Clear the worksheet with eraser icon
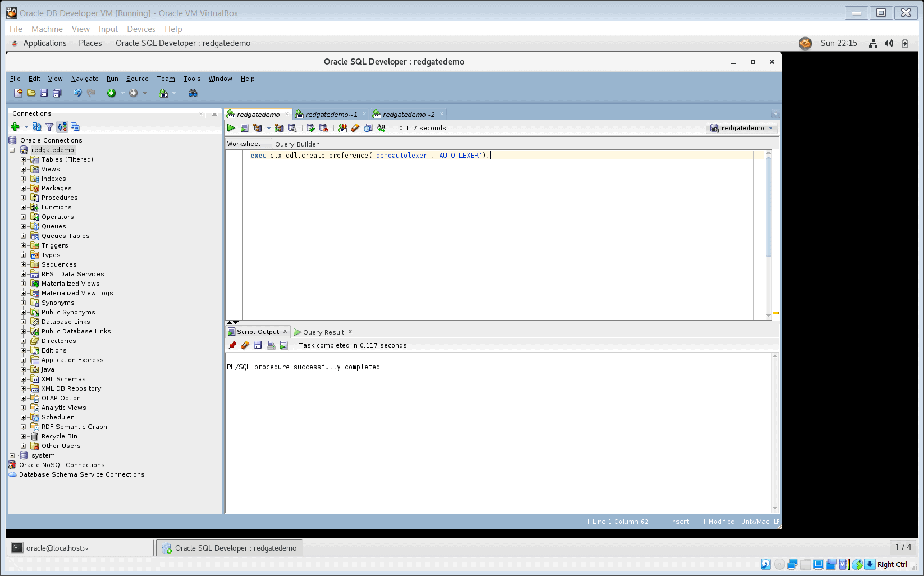Image resolution: width=924 pixels, height=576 pixels. [x=355, y=128]
